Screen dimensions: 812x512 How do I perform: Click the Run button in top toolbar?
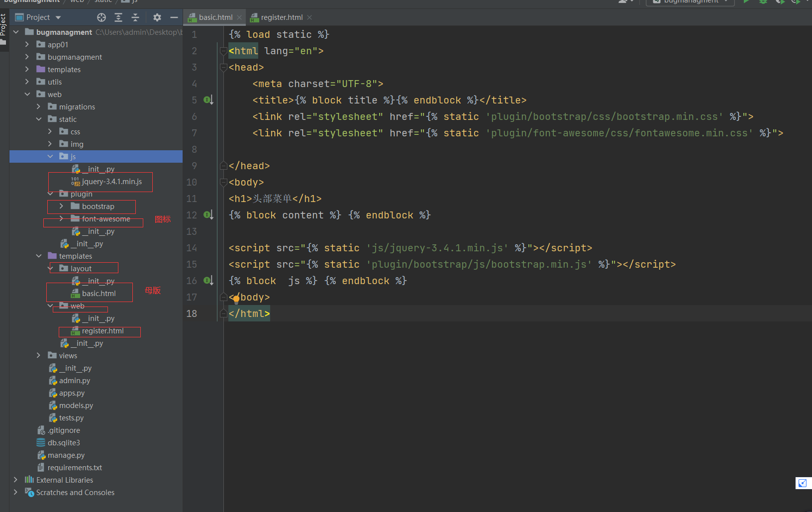(746, 2)
